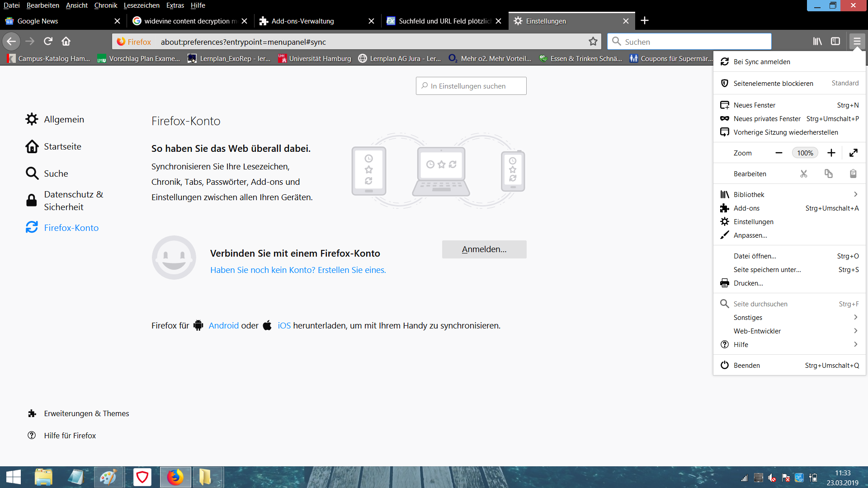This screenshot has height=488, width=868.
Task: Click the zoom in plus icon
Action: coord(831,153)
